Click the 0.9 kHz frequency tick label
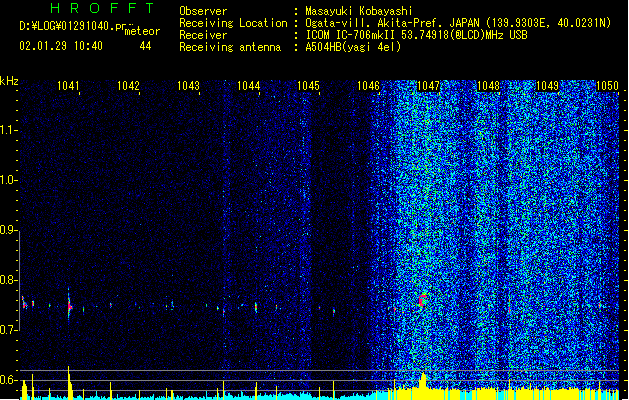Screen dimensions: 629x400 (9, 230)
